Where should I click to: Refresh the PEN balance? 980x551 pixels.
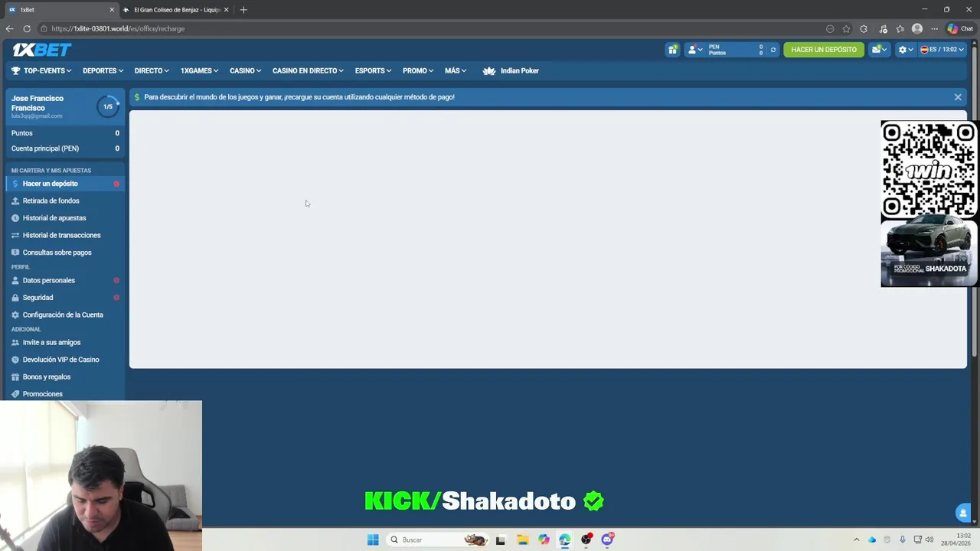773,50
